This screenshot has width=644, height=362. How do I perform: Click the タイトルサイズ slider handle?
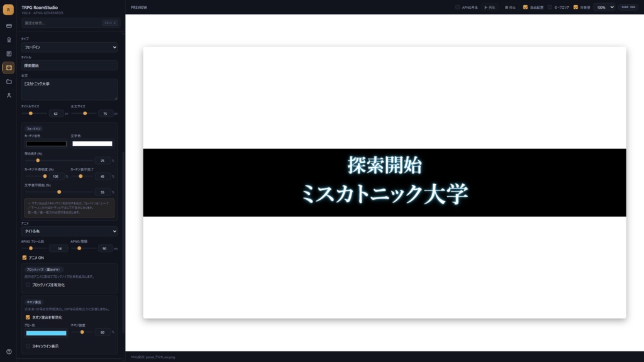(x=30, y=113)
